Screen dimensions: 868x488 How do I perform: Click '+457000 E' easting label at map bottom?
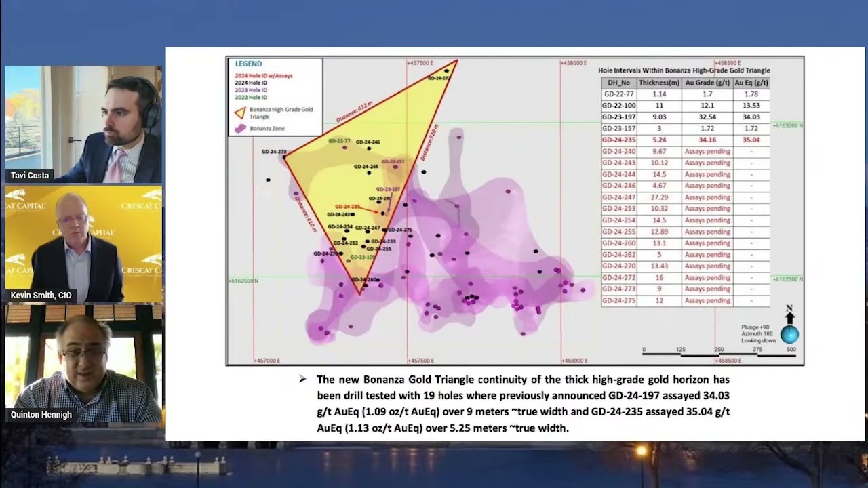[266, 361]
